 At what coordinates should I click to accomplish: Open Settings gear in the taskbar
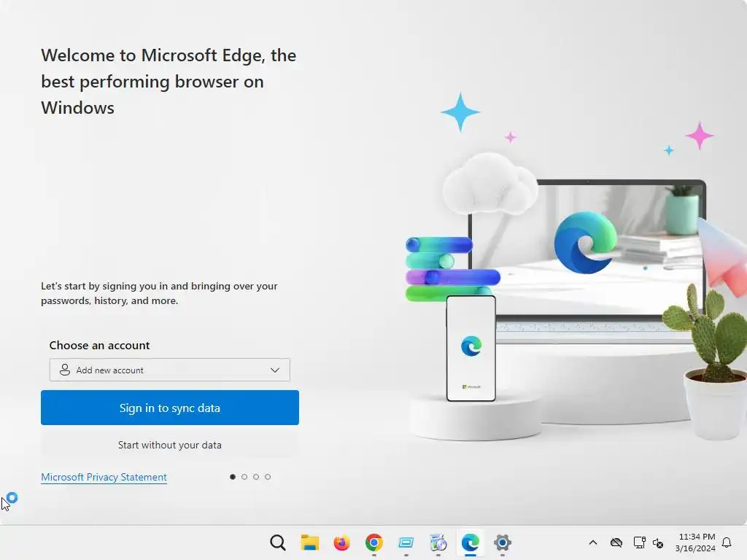[503, 542]
